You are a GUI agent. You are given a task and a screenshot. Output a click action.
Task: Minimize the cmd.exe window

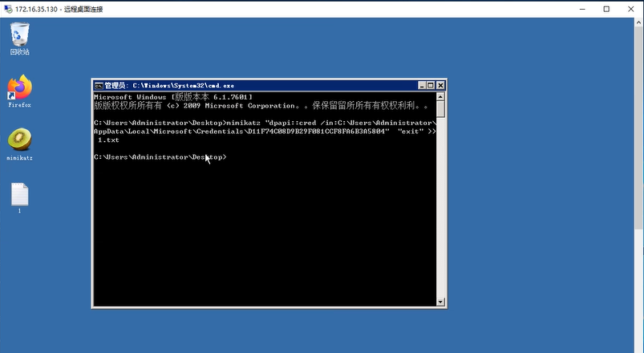(x=422, y=85)
